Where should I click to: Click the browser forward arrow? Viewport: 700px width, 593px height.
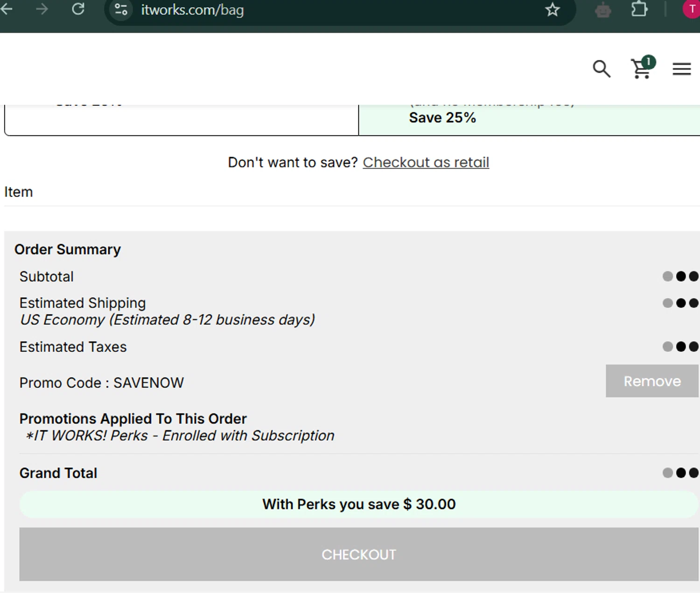(x=42, y=9)
